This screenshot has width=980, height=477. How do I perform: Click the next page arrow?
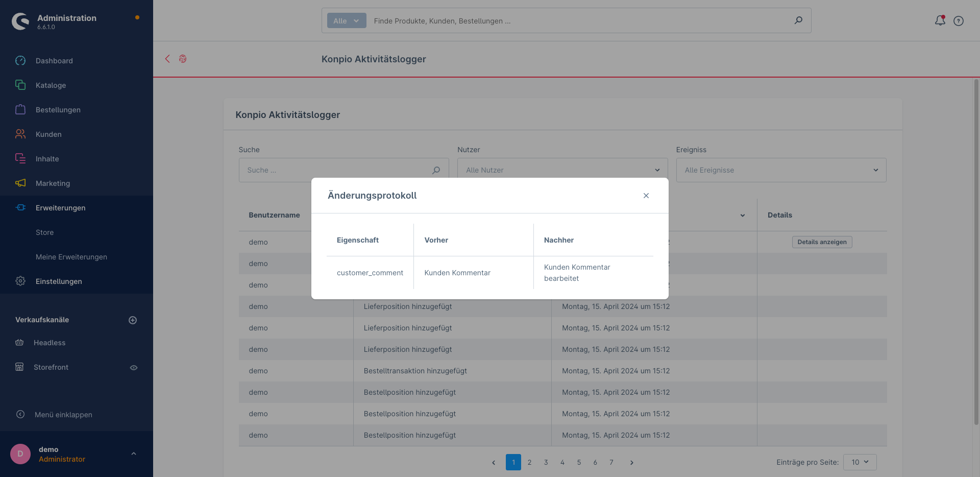pyautogui.click(x=632, y=463)
